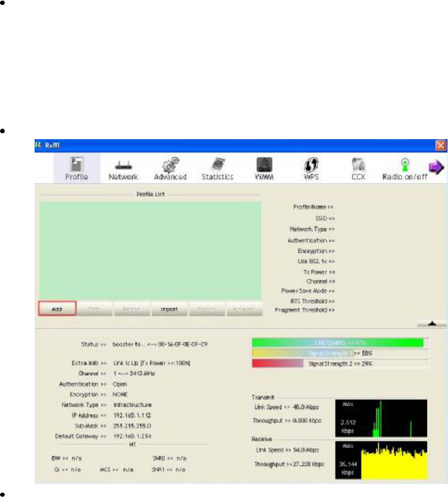448x497 pixels.
Task: Click the Tx Power >> label
Action: 319,272
